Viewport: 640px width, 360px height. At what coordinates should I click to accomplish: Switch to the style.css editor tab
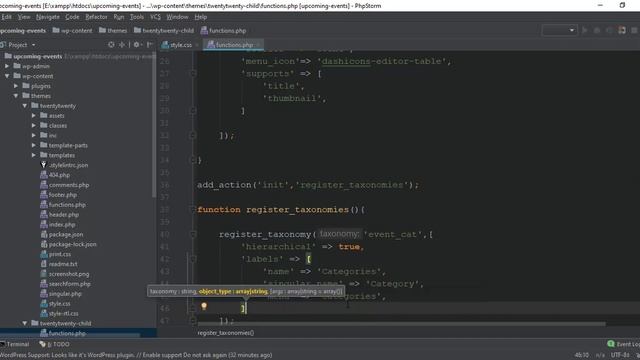[x=180, y=45]
